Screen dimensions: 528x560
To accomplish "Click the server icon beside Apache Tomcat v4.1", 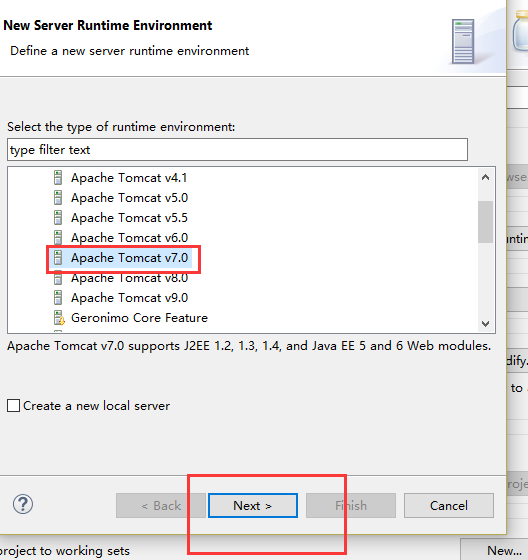I will pyautogui.click(x=58, y=178).
